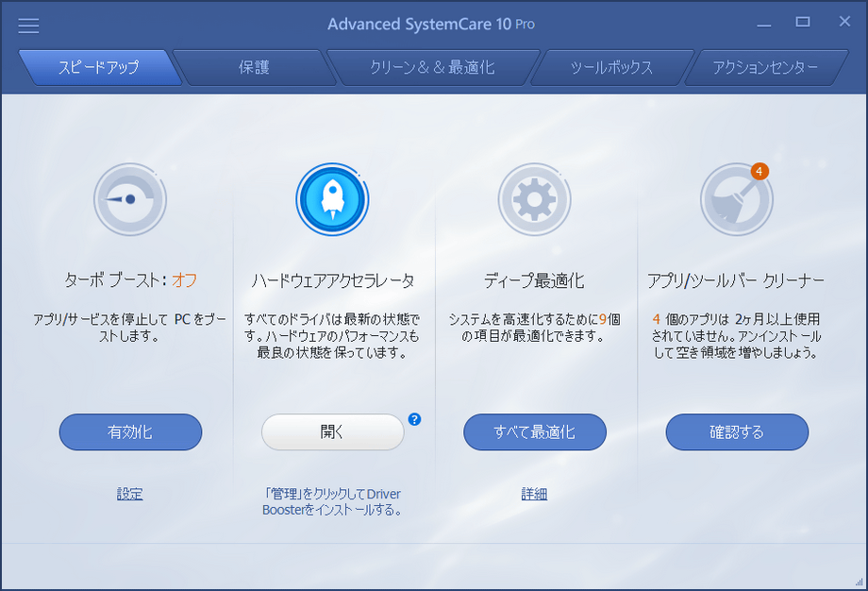Click the 確認する button

point(737,432)
